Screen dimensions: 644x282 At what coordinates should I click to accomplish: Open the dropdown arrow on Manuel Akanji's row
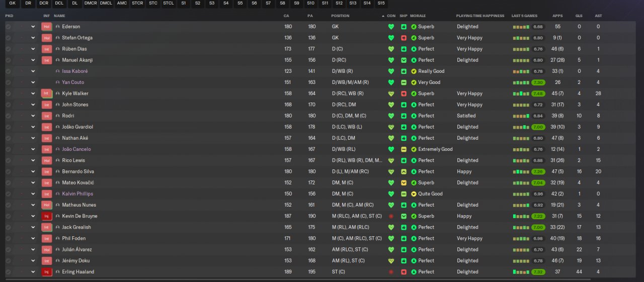(x=33, y=60)
